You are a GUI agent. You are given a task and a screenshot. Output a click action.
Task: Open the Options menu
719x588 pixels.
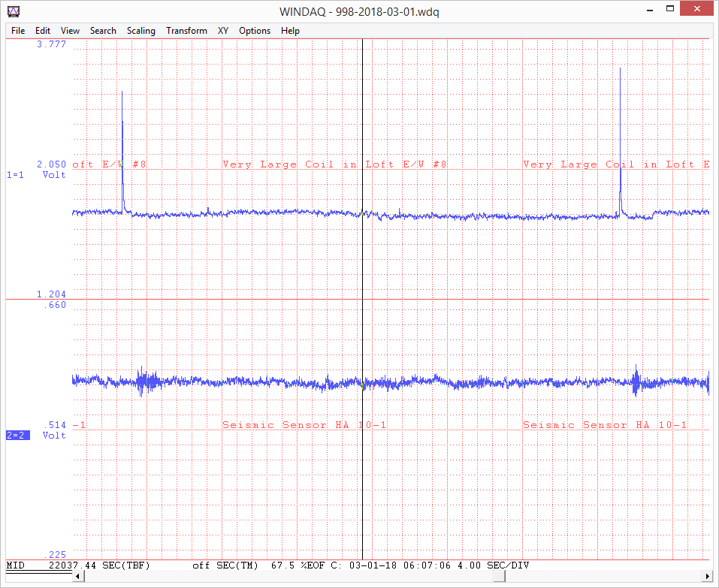(255, 31)
